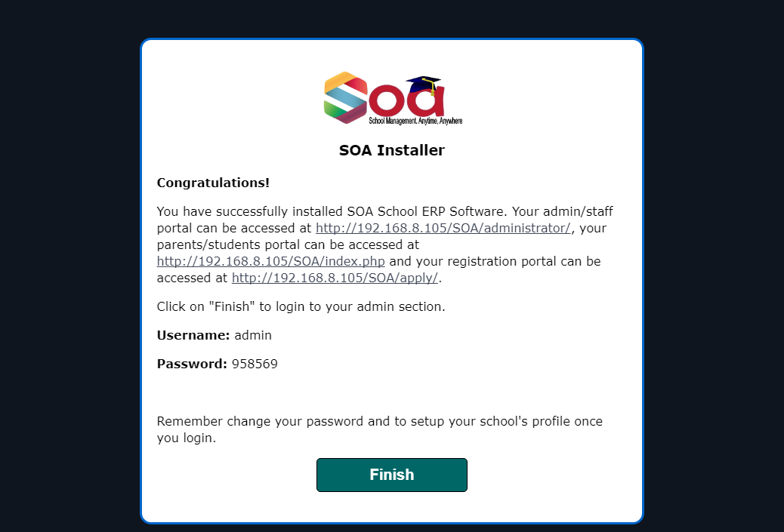This screenshot has width=784, height=532.
Task: Click the 'Congratulations!' heading
Action: point(213,183)
